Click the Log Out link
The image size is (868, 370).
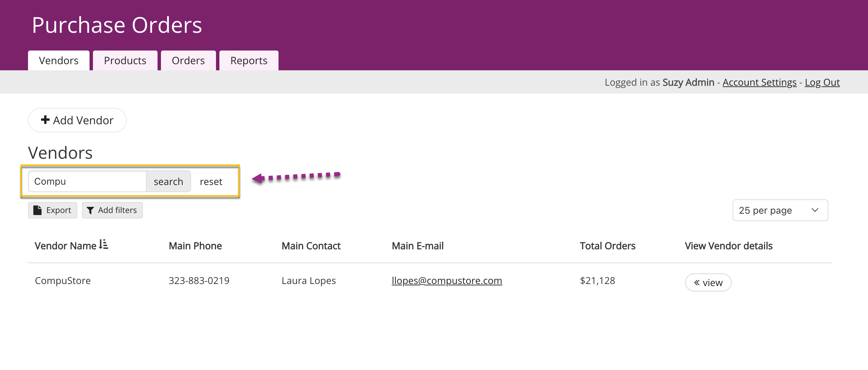click(x=822, y=82)
